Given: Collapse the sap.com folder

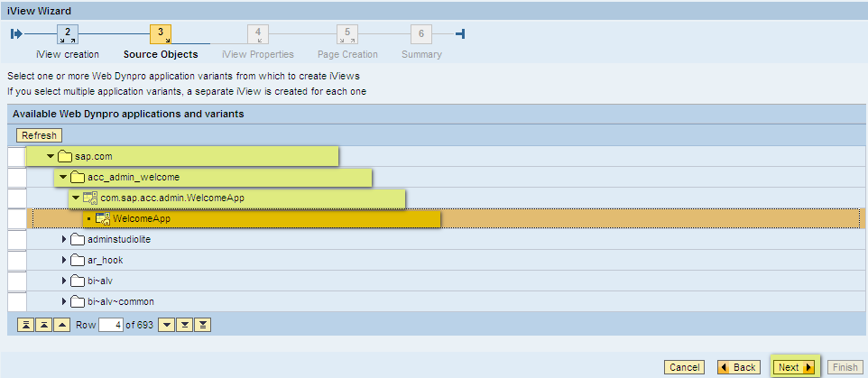Looking at the screenshot, I should pos(51,157).
